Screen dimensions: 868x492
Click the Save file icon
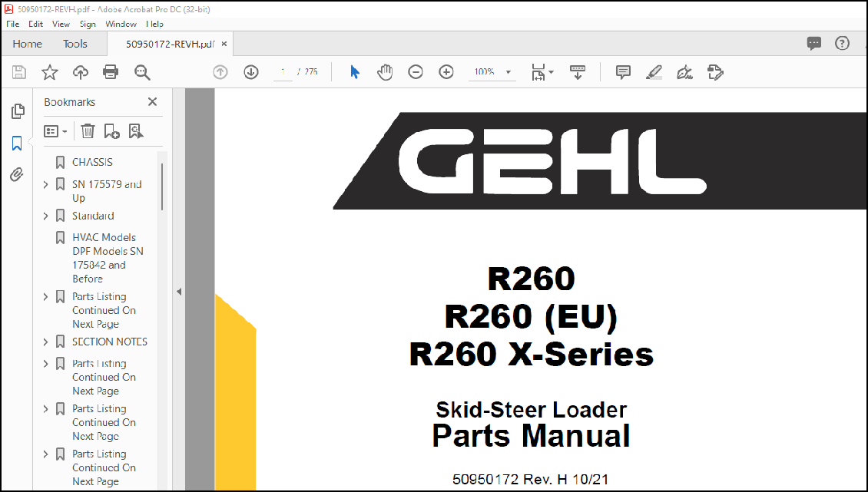[19, 72]
